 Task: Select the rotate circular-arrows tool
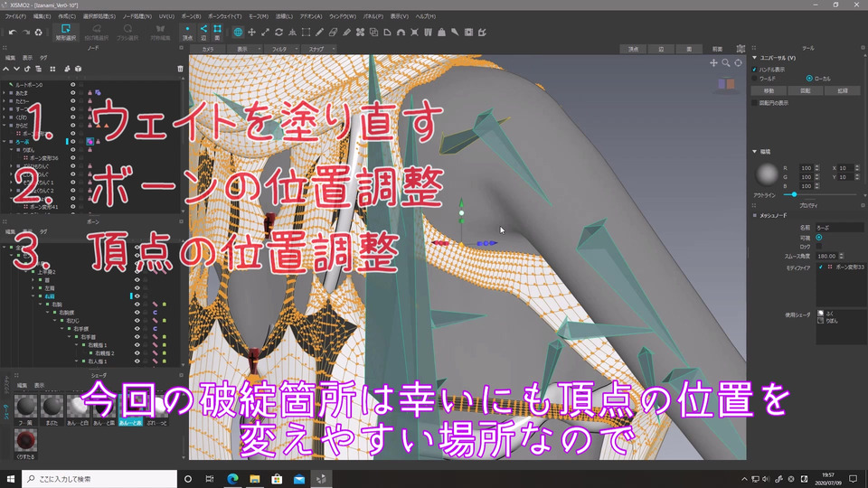coord(279,33)
